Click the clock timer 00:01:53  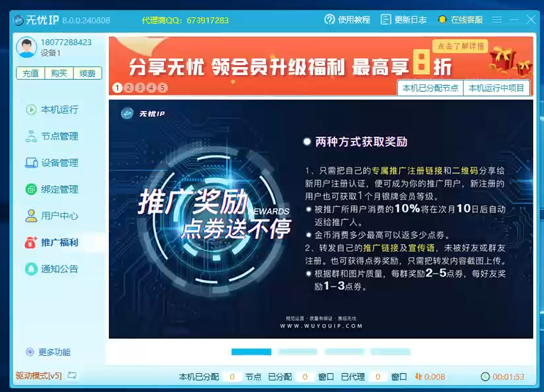503,377
